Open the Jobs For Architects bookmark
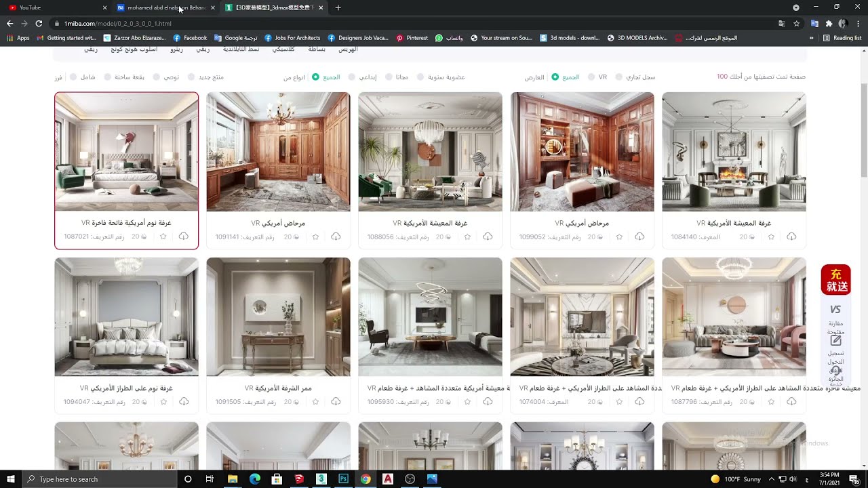This screenshot has height=488, width=868. (x=292, y=38)
